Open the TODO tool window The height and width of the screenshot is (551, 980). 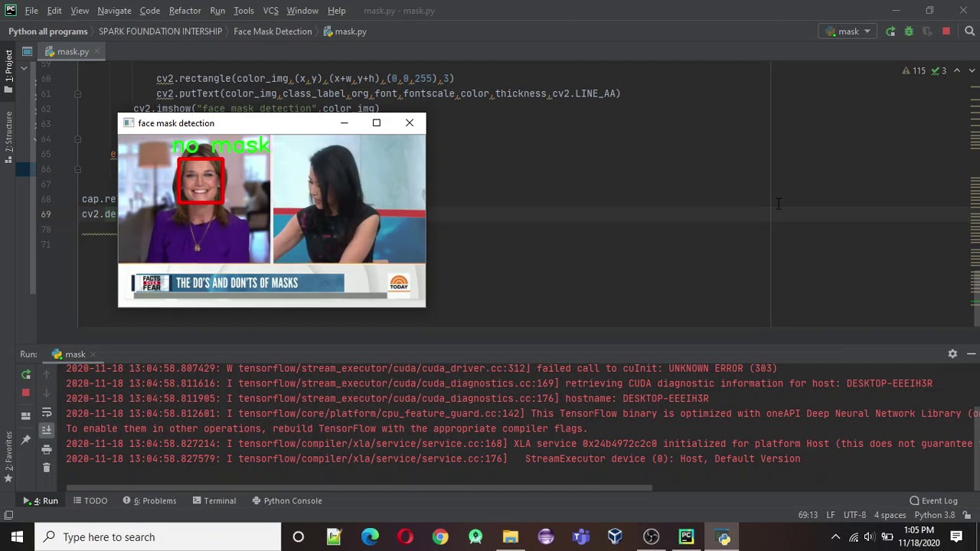pyautogui.click(x=90, y=500)
